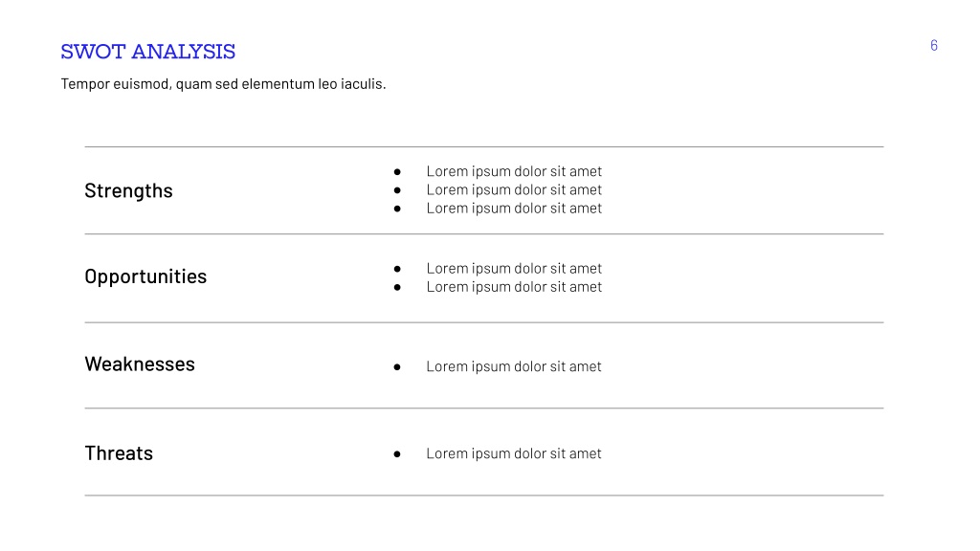Screen dimensions: 980x551
Task: Select the third Lorem ipsum line in Strengths
Action: point(514,208)
